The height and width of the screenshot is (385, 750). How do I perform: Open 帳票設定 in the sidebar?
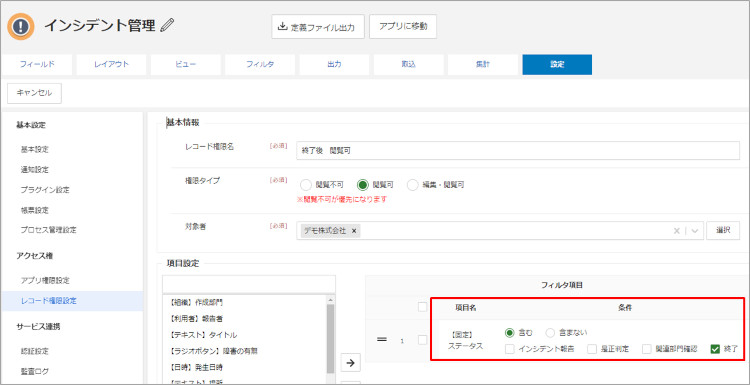point(34,210)
